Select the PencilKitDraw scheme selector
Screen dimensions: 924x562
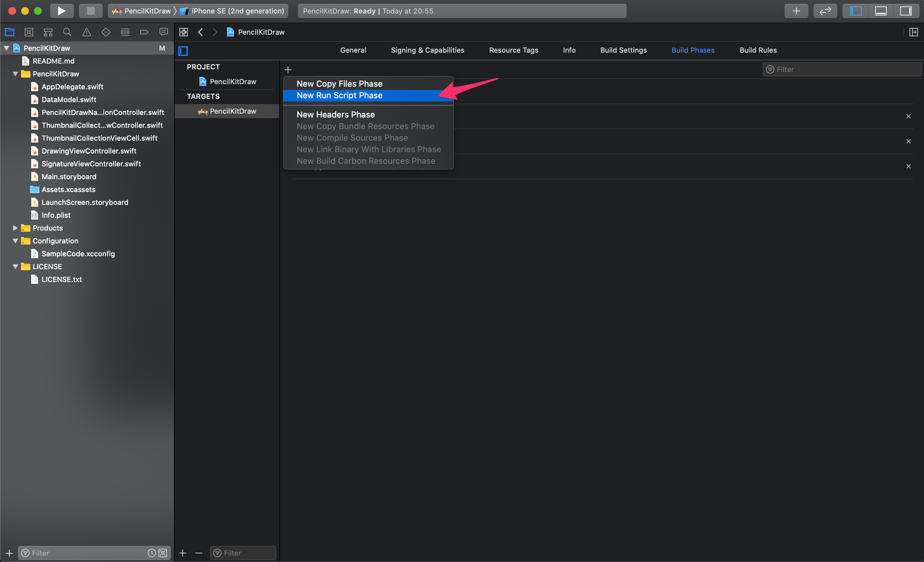coord(142,11)
